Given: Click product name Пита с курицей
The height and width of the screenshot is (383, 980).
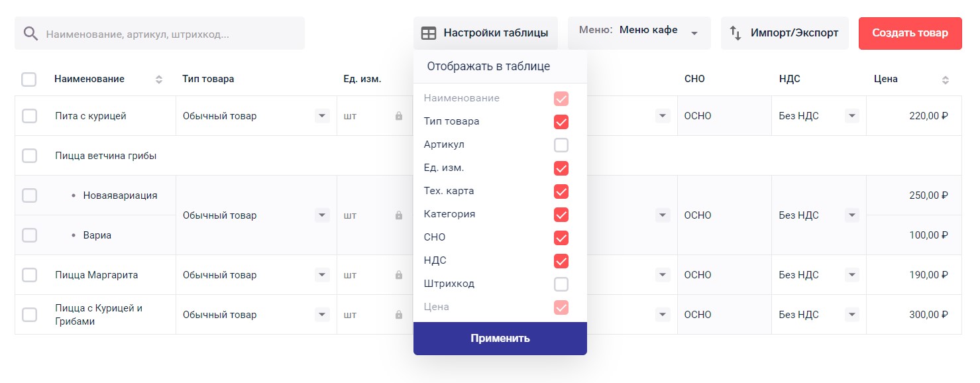Looking at the screenshot, I should [91, 116].
